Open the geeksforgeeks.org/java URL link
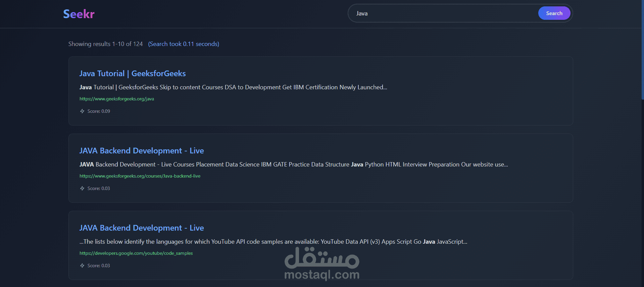This screenshot has width=644, height=287. click(x=117, y=99)
